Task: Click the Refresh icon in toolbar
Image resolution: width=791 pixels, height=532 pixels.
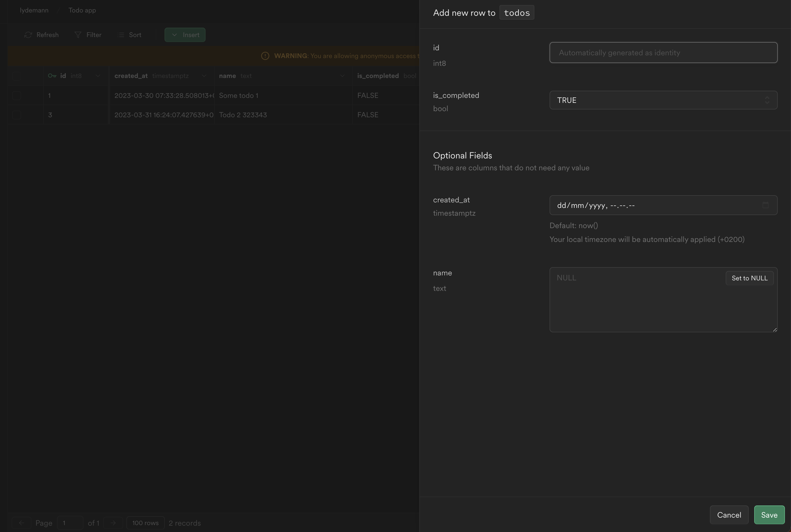Action: [x=28, y=35]
